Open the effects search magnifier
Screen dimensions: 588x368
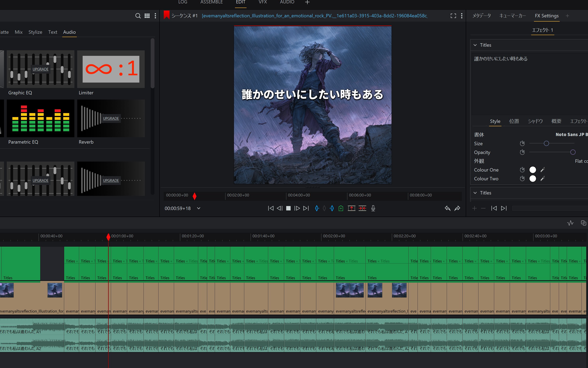(138, 16)
